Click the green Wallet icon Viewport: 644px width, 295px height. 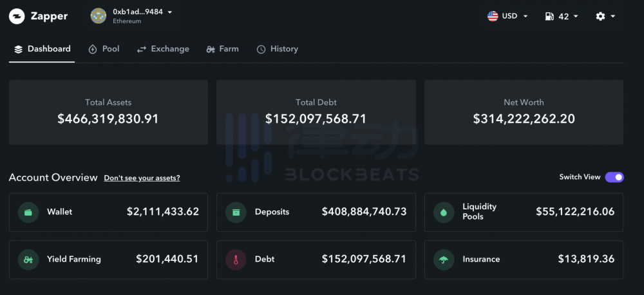[28, 212]
